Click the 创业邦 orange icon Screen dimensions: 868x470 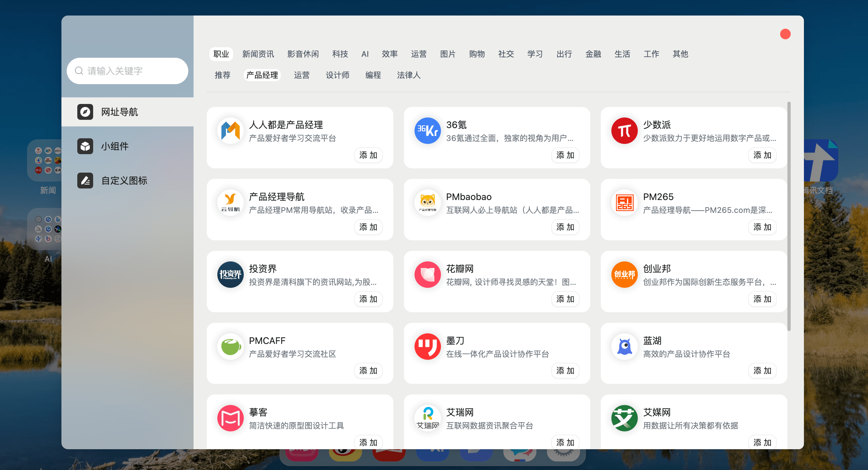pyautogui.click(x=624, y=274)
